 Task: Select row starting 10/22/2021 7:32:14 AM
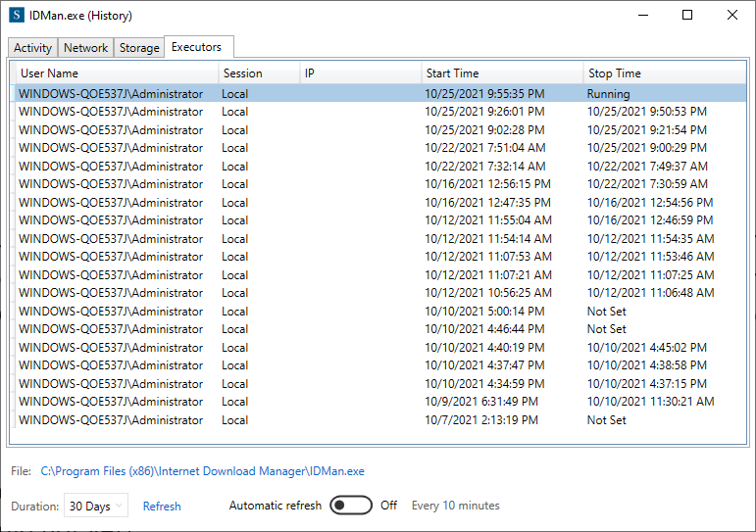(x=379, y=167)
